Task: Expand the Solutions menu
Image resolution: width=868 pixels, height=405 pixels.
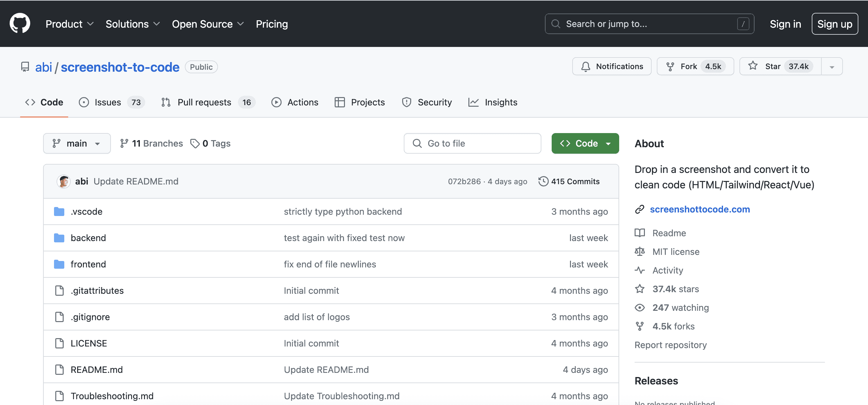Action: 133,24
